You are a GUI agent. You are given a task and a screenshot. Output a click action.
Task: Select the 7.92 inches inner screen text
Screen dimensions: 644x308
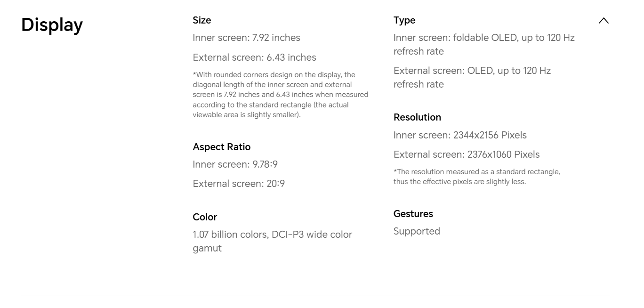(246, 38)
